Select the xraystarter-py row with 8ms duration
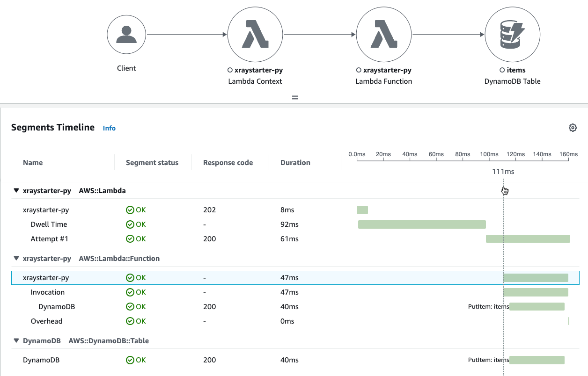Image resolution: width=588 pixels, height=376 pixels. [295, 210]
